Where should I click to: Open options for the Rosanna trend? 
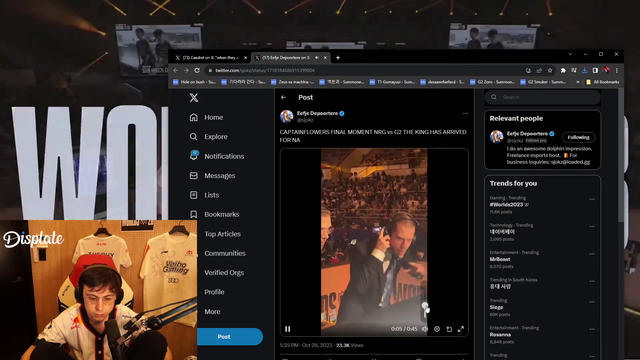point(592,329)
